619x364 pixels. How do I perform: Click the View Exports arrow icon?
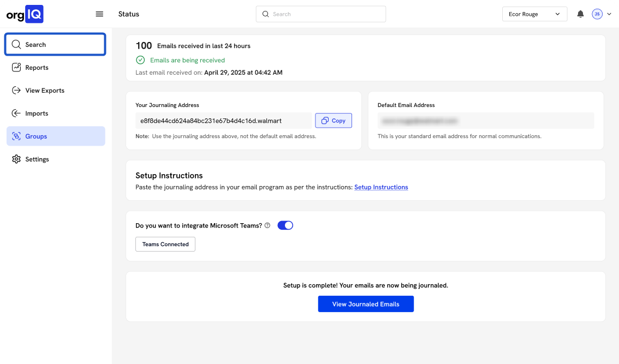tap(16, 91)
